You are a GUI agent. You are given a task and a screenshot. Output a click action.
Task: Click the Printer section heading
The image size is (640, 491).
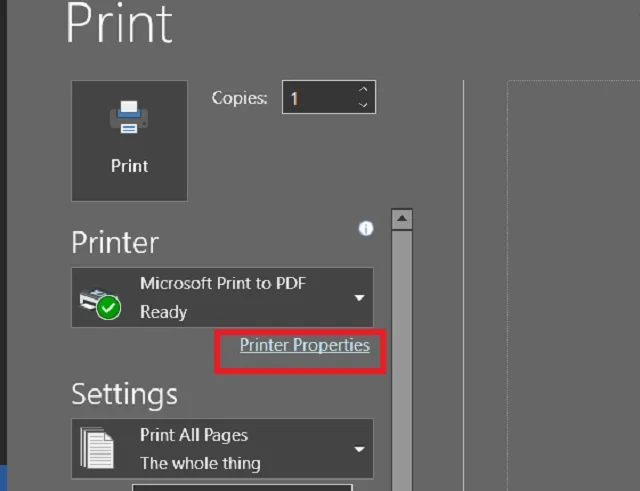(115, 242)
